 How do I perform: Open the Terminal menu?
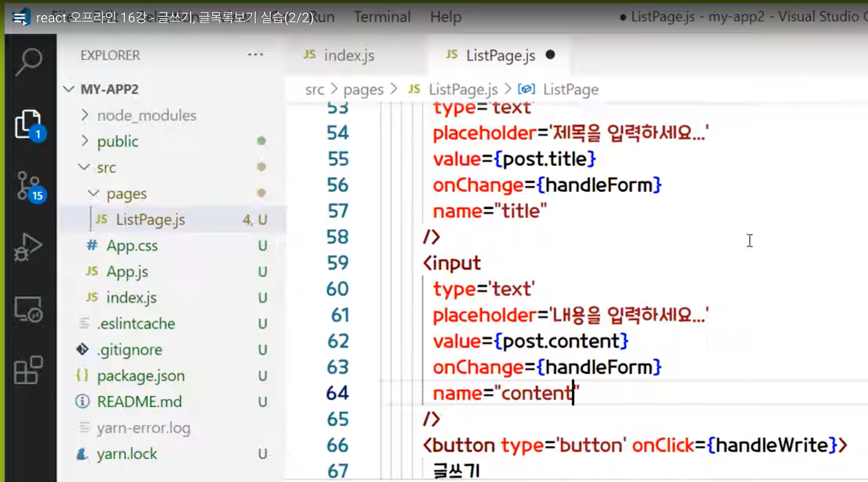tap(382, 17)
